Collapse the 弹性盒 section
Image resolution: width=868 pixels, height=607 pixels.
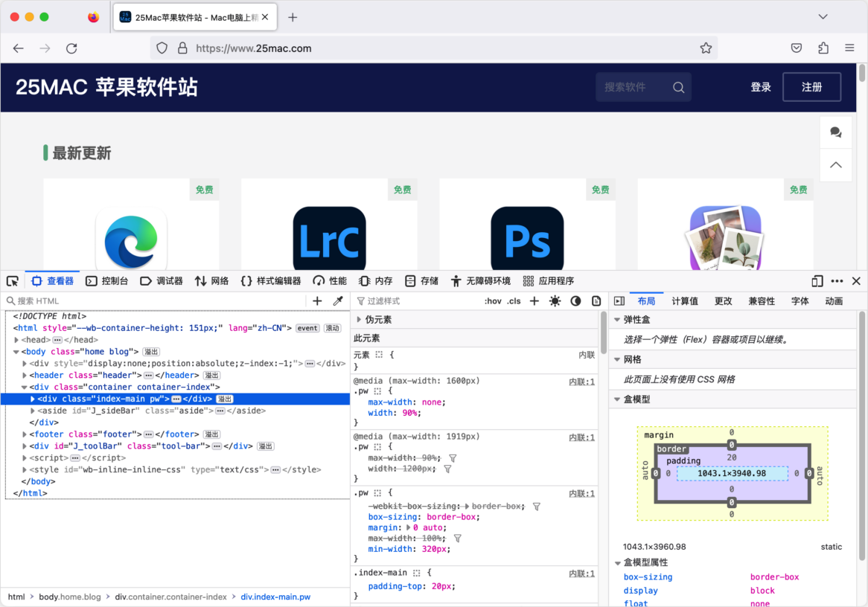pos(617,320)
